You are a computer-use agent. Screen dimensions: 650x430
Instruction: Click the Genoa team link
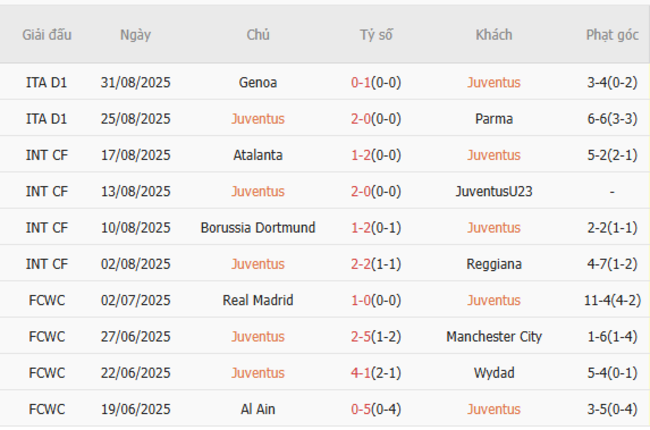tap(258, 83)
